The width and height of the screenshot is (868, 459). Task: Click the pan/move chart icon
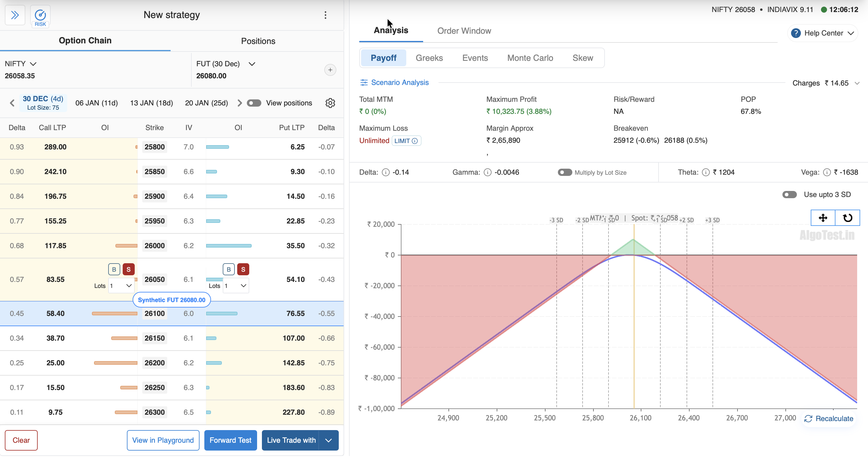click(x=822, y=218)
